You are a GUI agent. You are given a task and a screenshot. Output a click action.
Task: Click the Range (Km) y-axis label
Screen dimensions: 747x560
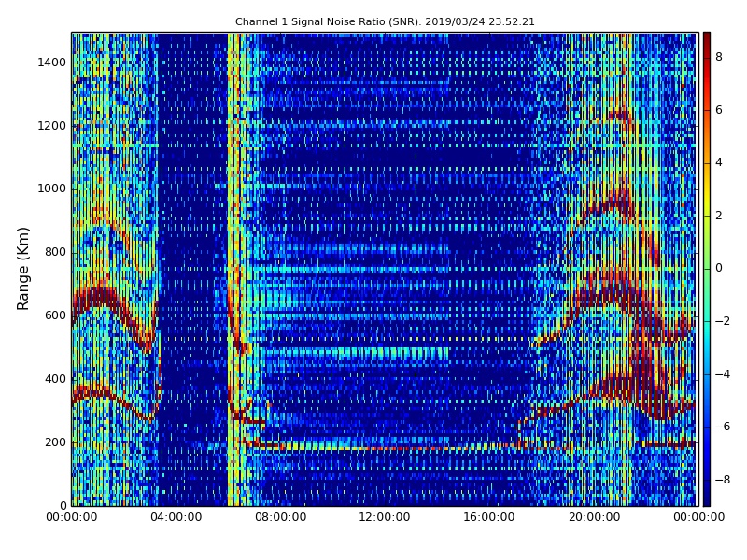pos(22,269)
